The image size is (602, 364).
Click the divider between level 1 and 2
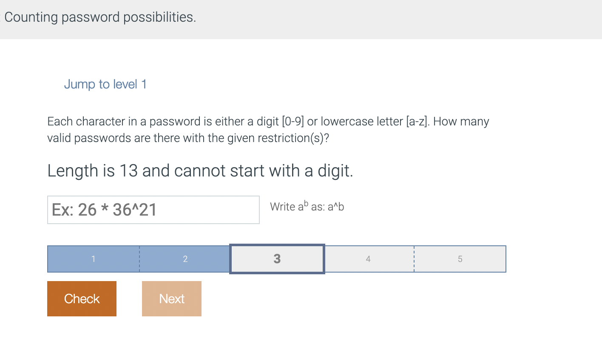139,259
